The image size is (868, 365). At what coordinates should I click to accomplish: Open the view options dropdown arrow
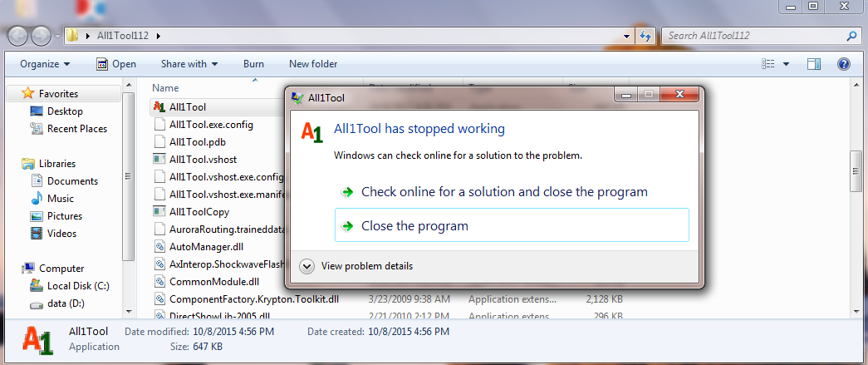coord(786,64)
